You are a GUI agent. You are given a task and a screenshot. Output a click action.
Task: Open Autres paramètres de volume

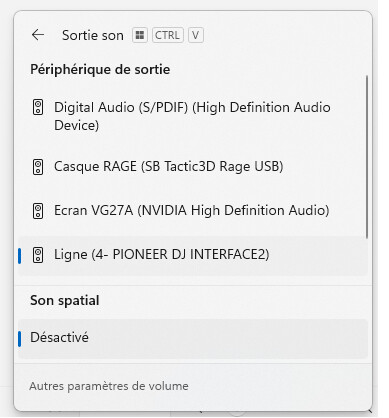[x=109, y=386]
